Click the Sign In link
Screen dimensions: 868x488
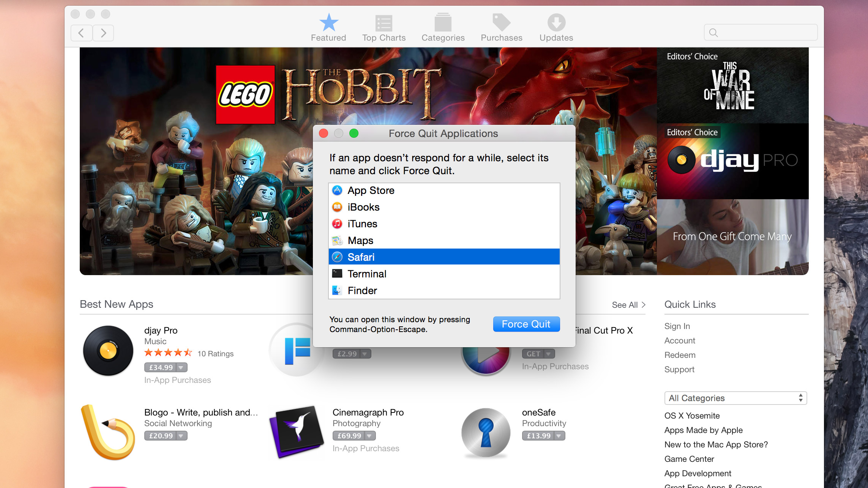[677, 326]
